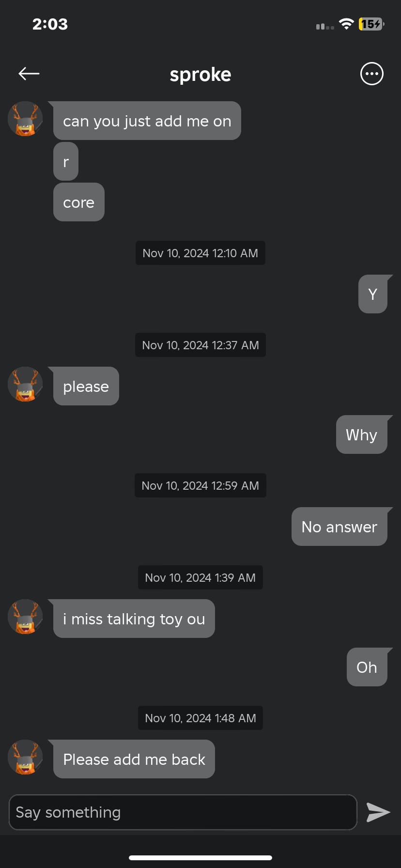Select the 'Please add me back' message
Image resolution: width=401 pixels, height=868 pixels.
point(134,759)
